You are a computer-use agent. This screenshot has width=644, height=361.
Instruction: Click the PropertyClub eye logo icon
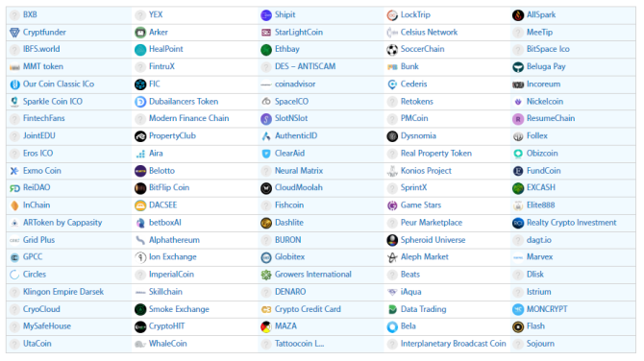tap(140, 136)
